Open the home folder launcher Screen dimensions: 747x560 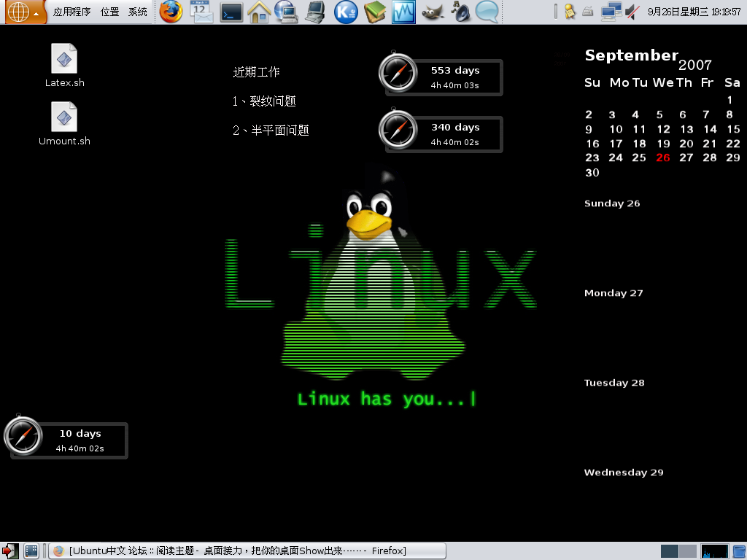tap(259, 12)
